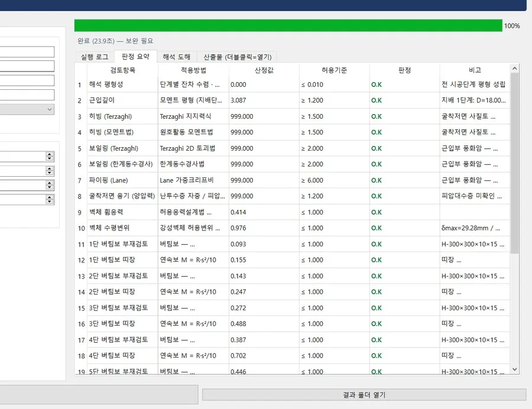The image size is (532, 409).
Task: Click row number 17 header
Action: click(x=81, y=340)
